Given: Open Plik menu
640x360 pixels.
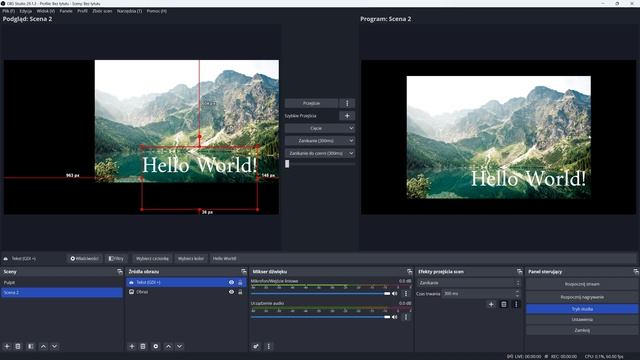Looking at the screenshot, I should [x=8, y=11].
